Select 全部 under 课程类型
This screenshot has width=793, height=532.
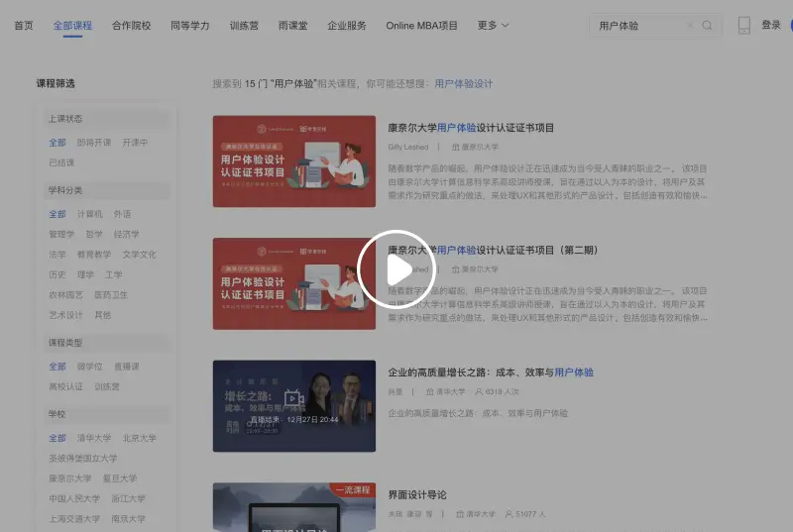57,367
